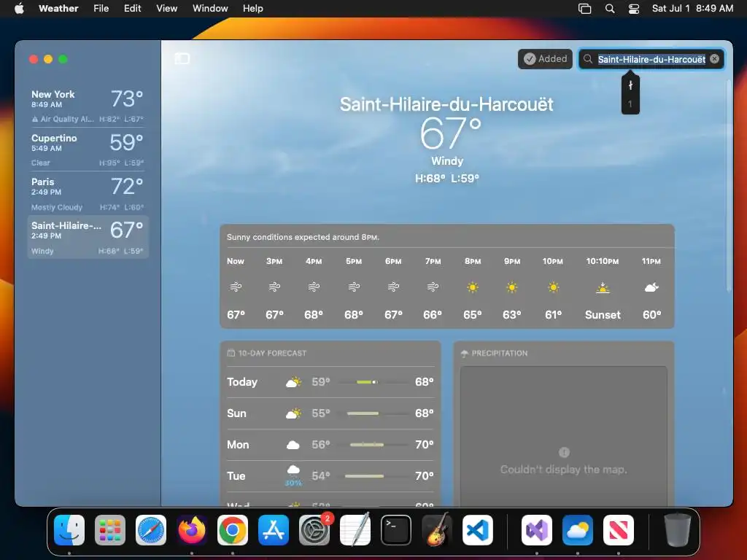
Task: Open Trash from the Dock
Action: point(677,530)
